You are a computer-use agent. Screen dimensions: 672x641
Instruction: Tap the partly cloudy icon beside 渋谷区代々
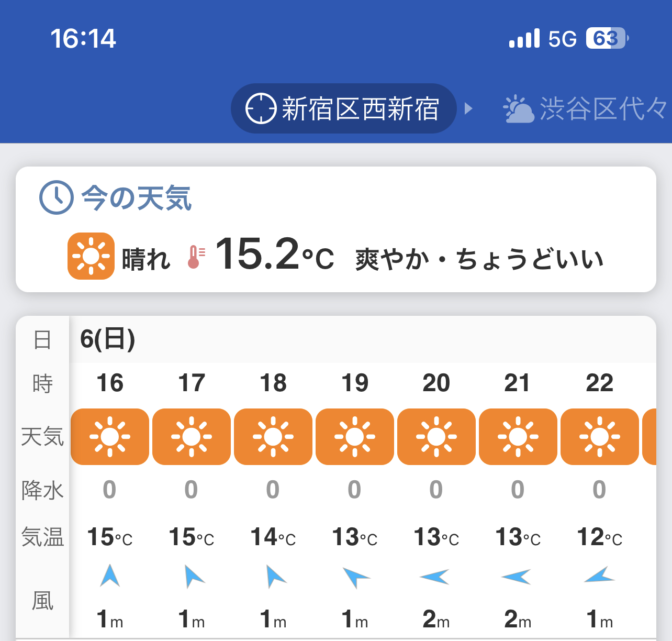pos(518,109)
